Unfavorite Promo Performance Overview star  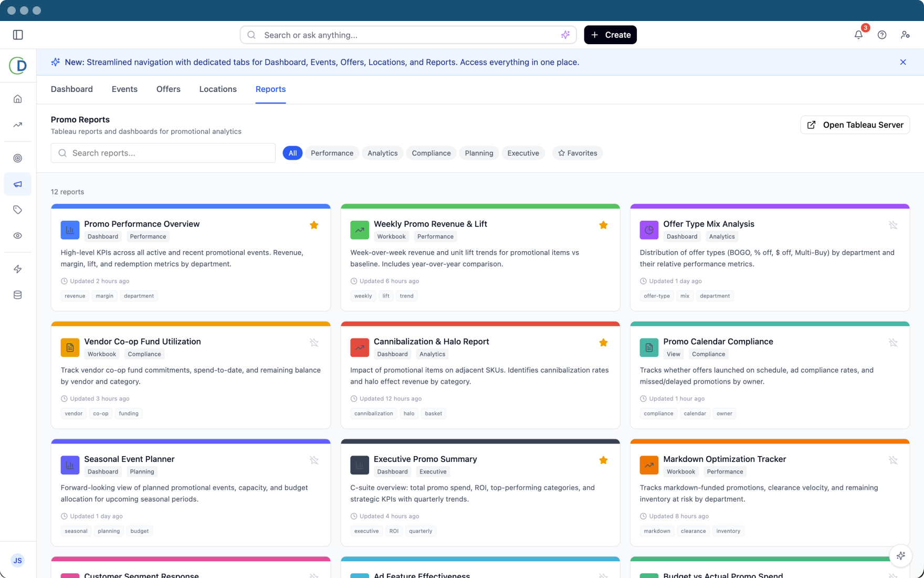point(314,225)
